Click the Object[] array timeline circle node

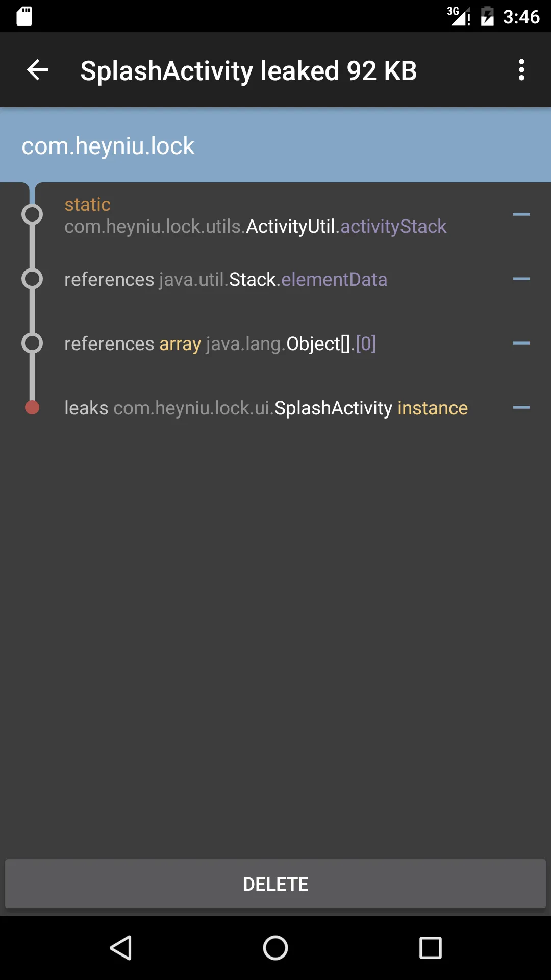[32, 344]
